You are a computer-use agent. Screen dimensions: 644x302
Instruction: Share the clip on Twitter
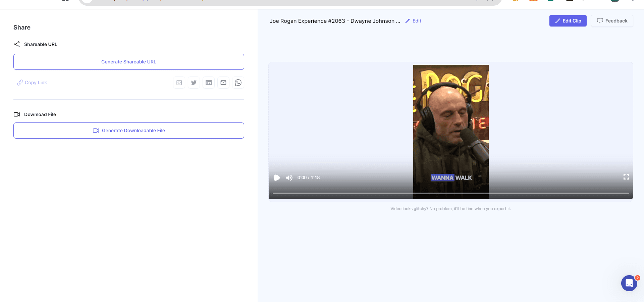point(194,83)
